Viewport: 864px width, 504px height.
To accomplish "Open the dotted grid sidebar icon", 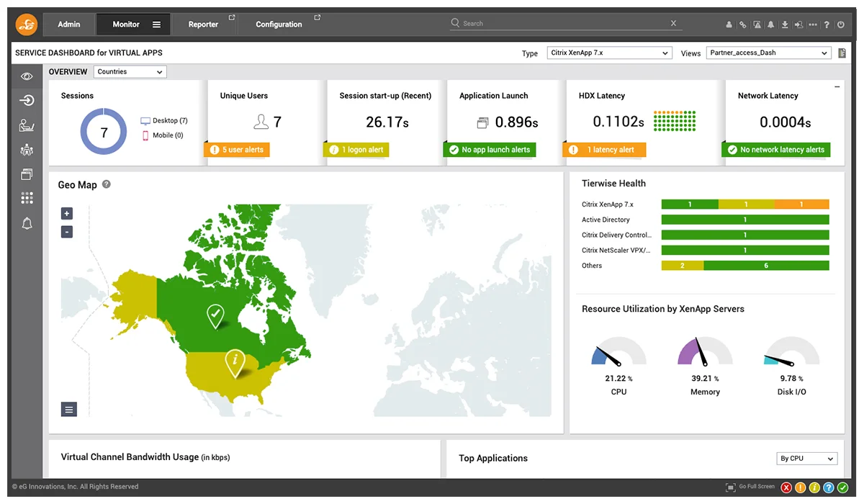I will tap(27, 198).
